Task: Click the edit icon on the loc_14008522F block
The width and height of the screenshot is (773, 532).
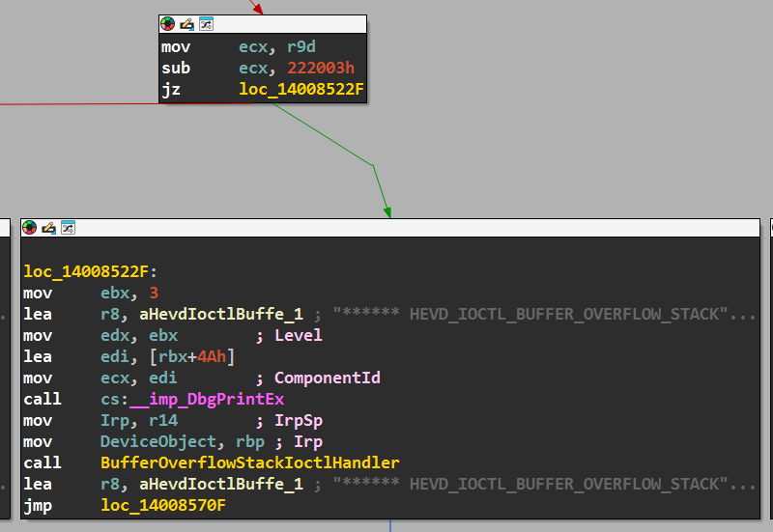Action: point(48,228)
